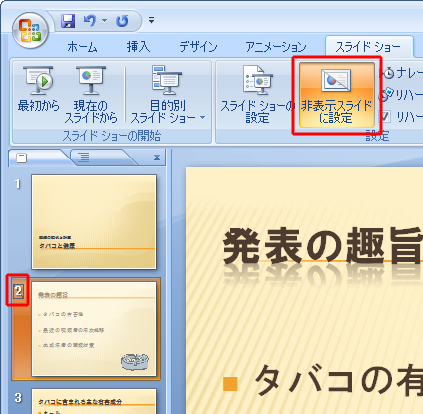Select slide 1 thumbnail タバコと健康

(94, 221)
